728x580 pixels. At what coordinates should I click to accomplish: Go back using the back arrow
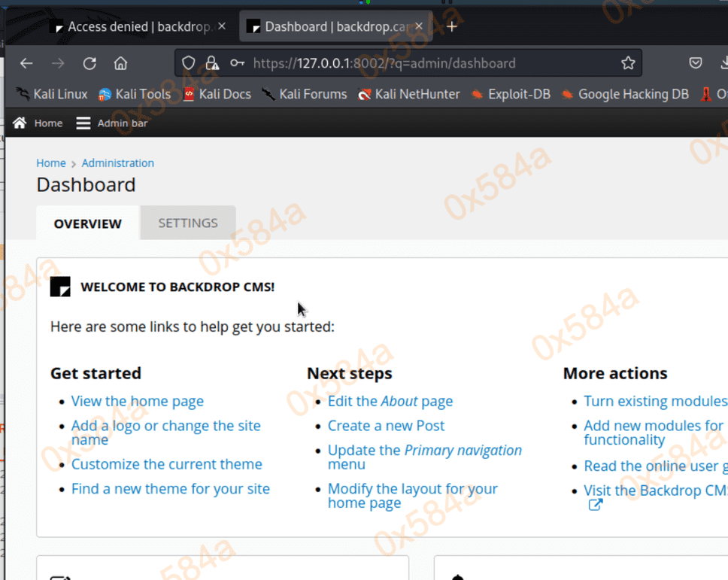click(x=27, y=63)
